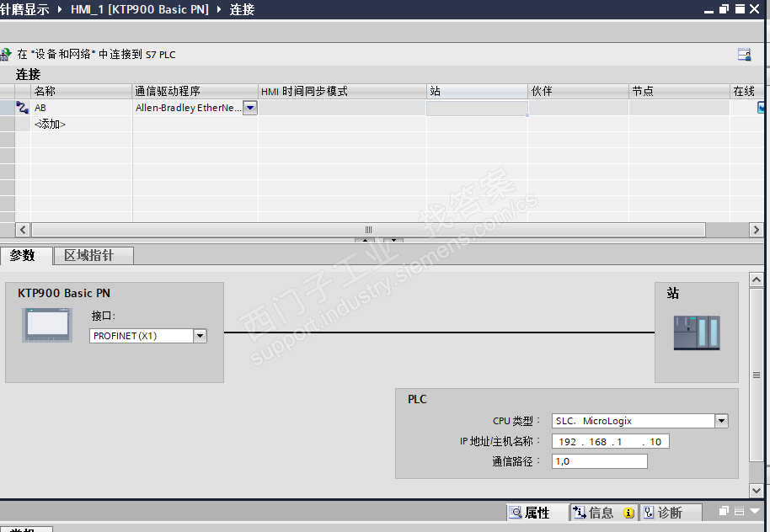Click the KTP900 Basic PN panel image
This screenshot has width=770, height=532.
point(47,325)
